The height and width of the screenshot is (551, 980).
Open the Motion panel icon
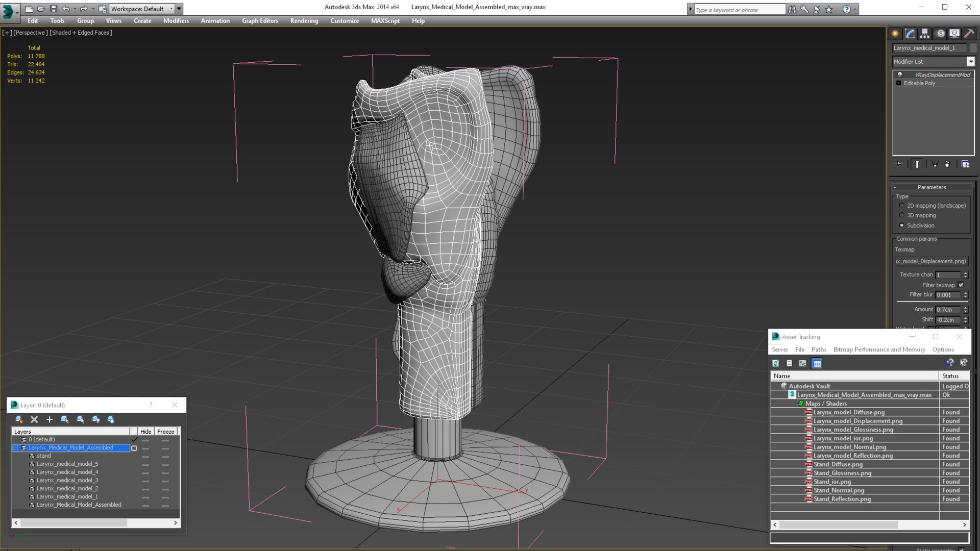[940, 34]
